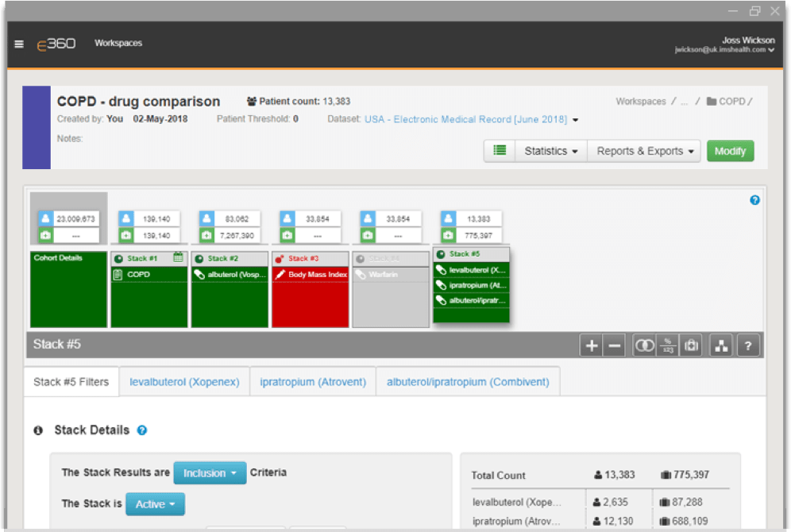Open help icon next to Stack Details

coord(142,430)
